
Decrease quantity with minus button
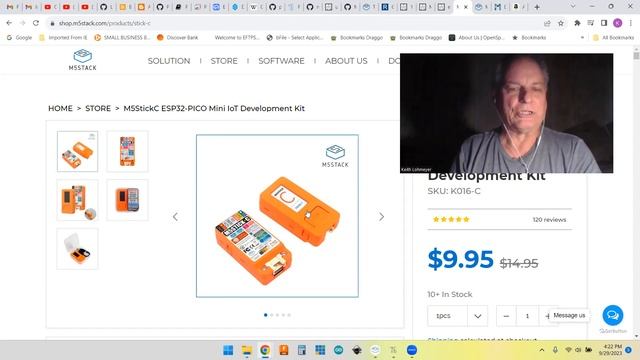point(506,316)
